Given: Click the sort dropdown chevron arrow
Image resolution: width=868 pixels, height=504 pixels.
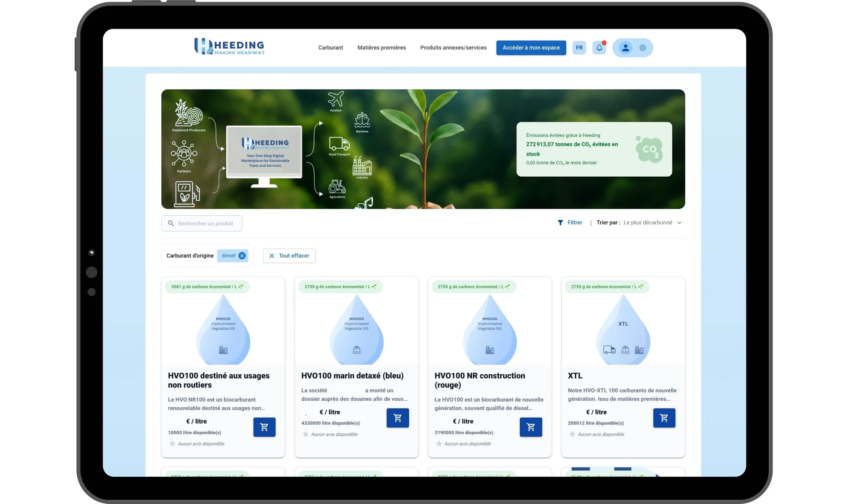Looking at the screenshot, I should click(679, 223).
